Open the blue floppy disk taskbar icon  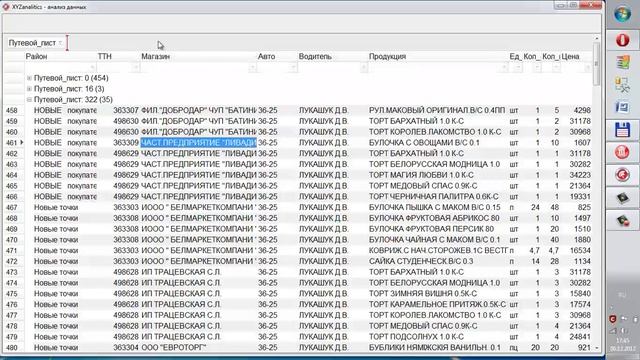622,130
